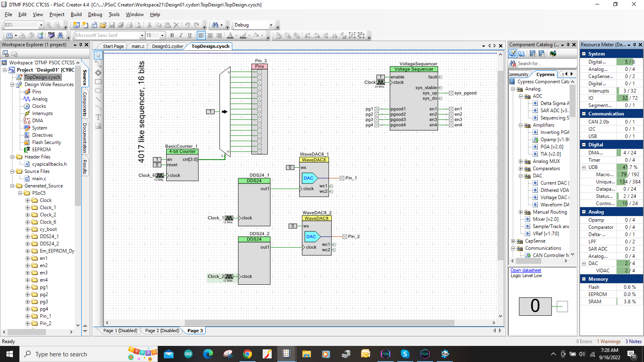The image size is (644, 362).
Task: Click the binoculars Find icon in toolbar
Action: coord(215,25)
